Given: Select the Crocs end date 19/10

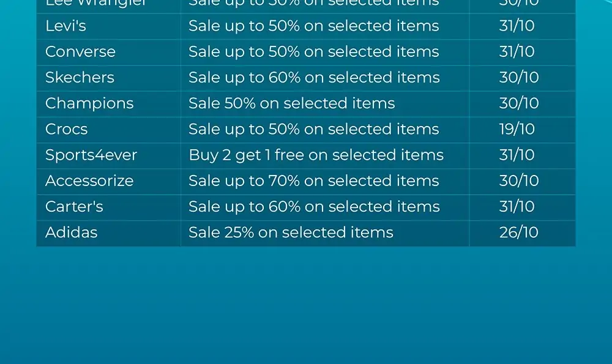Looking at the screenshot, I should (x=517, y=129).
